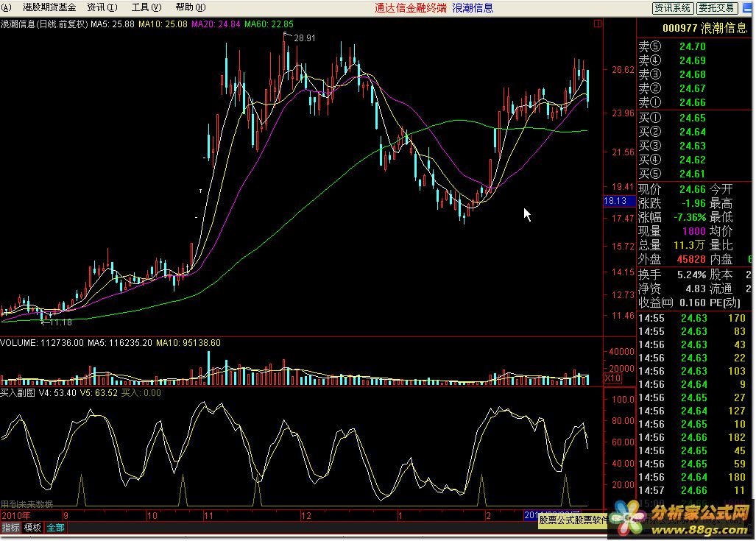This screenshot has width=756, height=541.
Task: Click 买③ bid price 24.63
Action: (693, 146)
